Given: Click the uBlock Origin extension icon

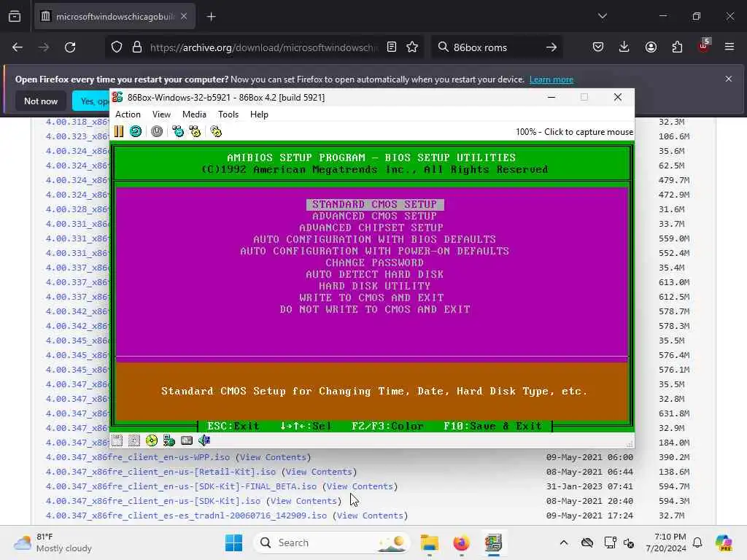Looking at the screenshot, I should click(703, 46).
